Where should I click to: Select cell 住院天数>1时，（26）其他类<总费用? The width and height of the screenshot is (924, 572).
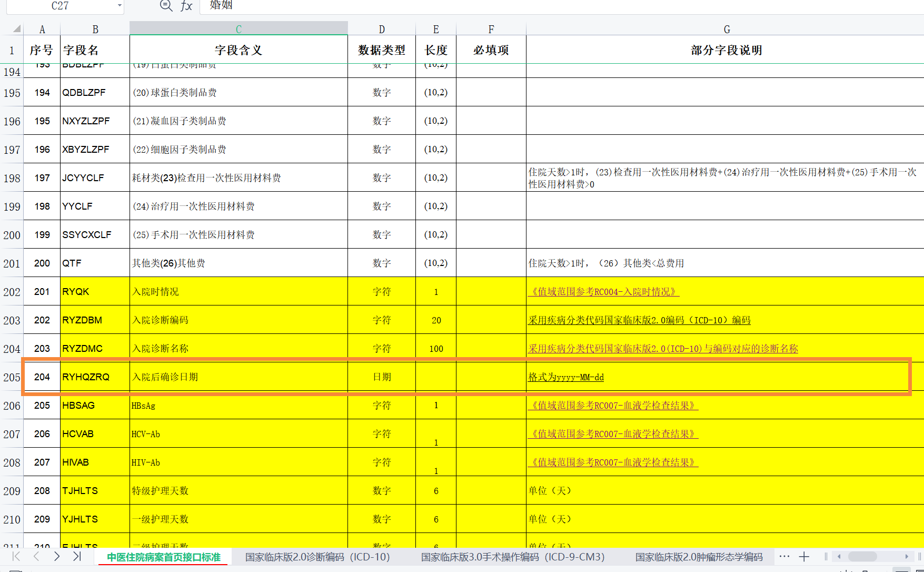pos(725,263)
